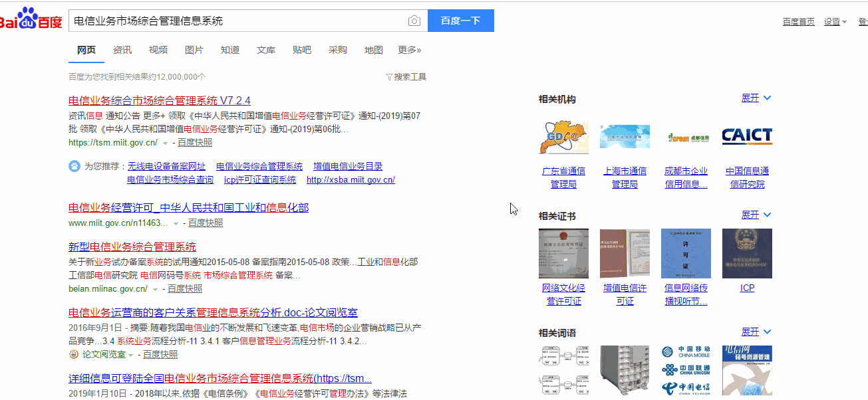Image resolution: width=868 pixels, height=400 pixels.
Task: Open 百度首页 link
Action: tap(798, 21)
